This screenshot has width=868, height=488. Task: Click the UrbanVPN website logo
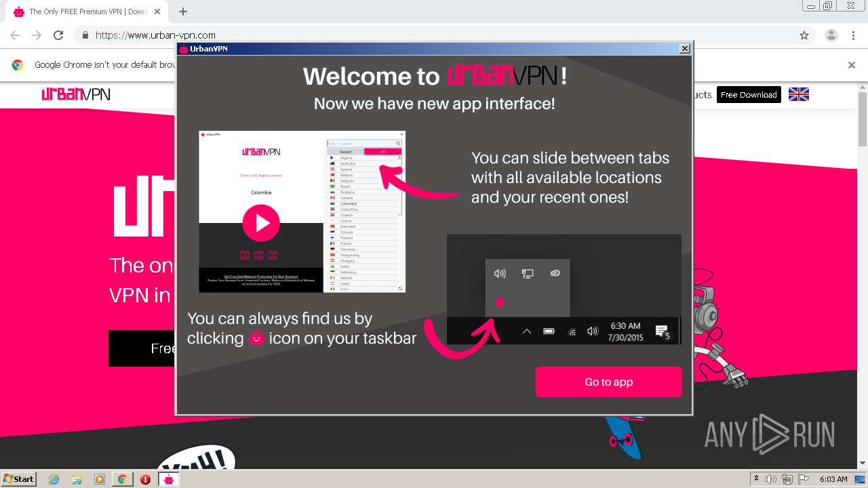[76, 94]
